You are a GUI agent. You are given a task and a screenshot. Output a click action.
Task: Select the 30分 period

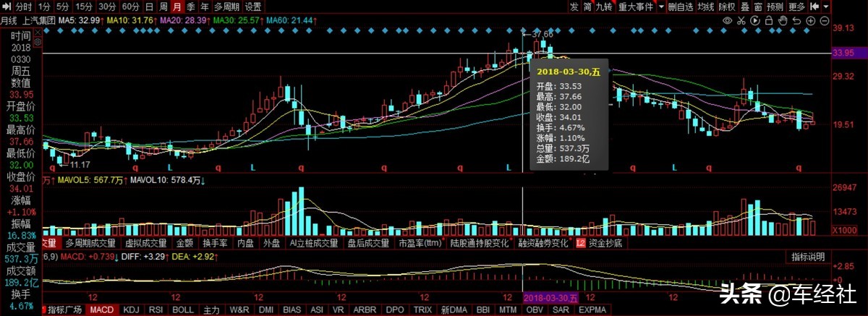point(108,7)
